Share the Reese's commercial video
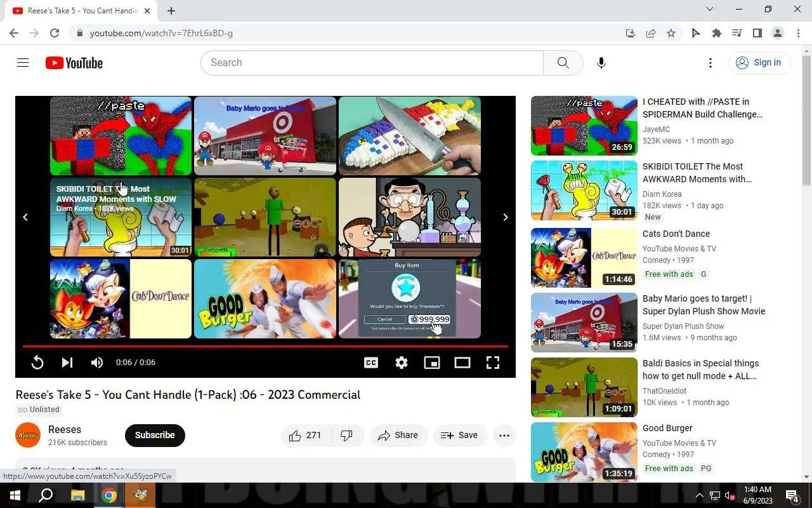This screenshot has width=812, height=508. tap(398, 436)
